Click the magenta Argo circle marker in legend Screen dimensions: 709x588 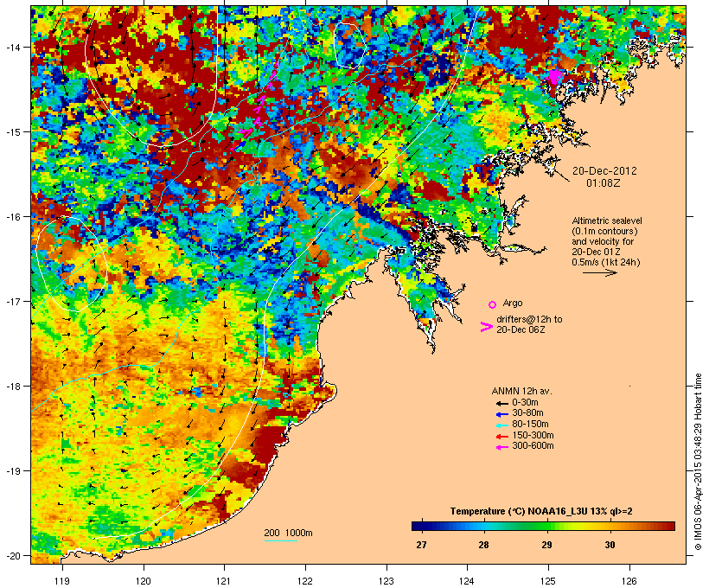click(493, 304)
